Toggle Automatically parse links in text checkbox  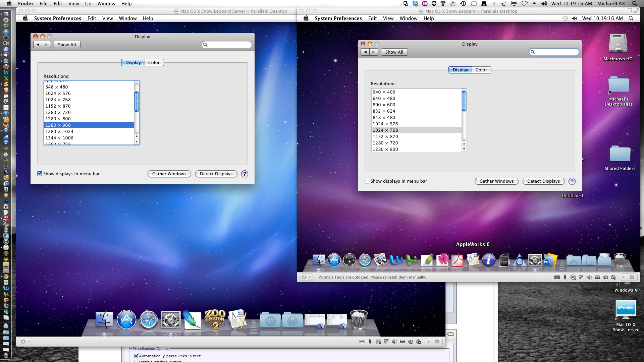click(136, 356)
